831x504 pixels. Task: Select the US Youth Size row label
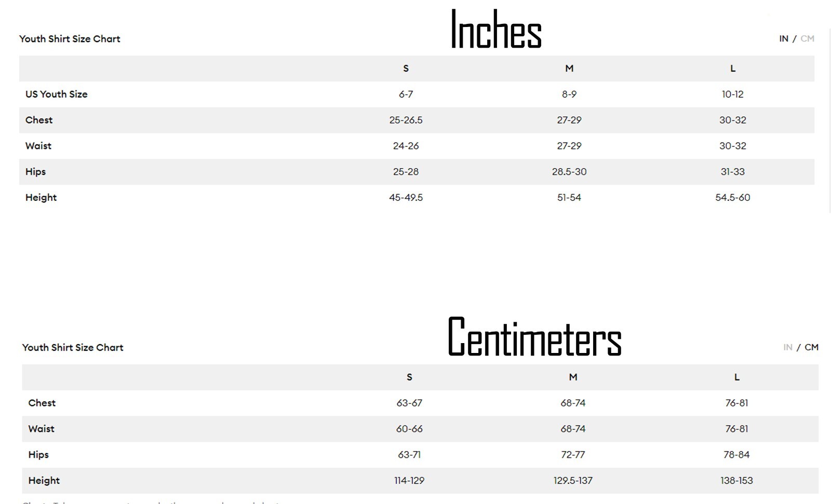point(57,94)
